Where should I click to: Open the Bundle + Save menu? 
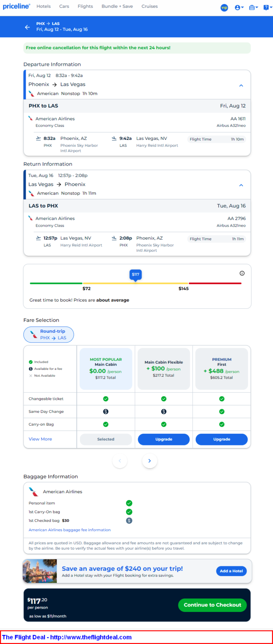click(x=117, y=7)
